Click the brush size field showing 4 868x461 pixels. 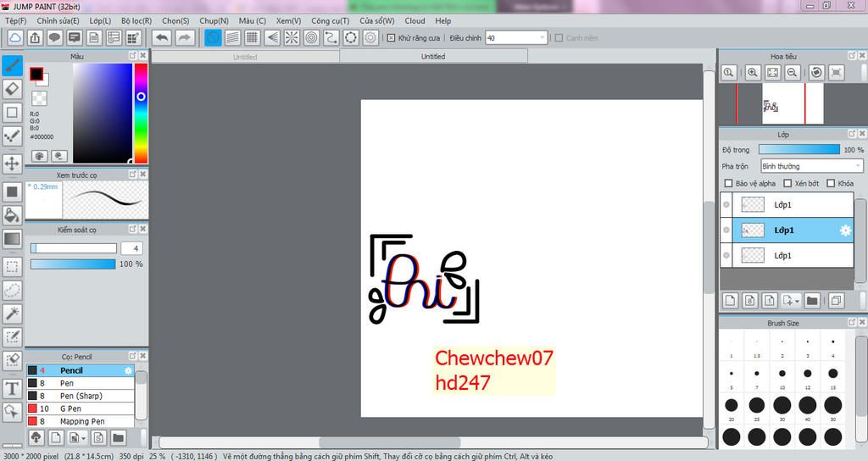coord(131,248)
